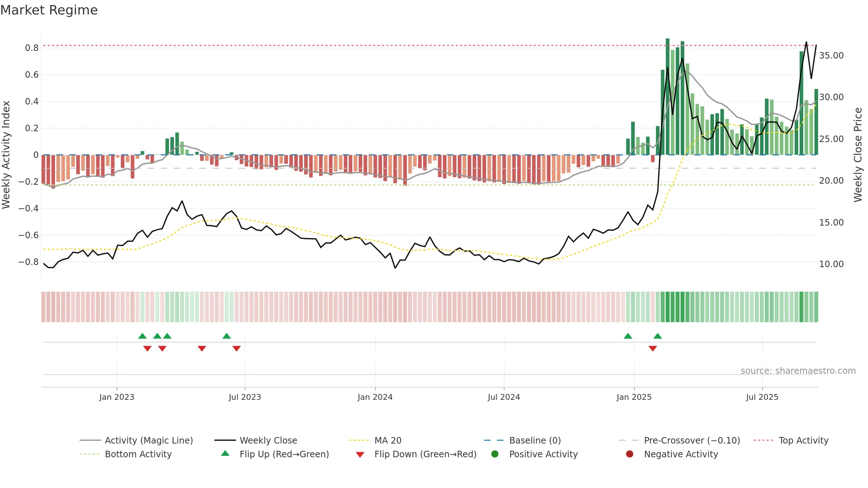Click the tallest green activity bar above 0.8

[668, 97]
